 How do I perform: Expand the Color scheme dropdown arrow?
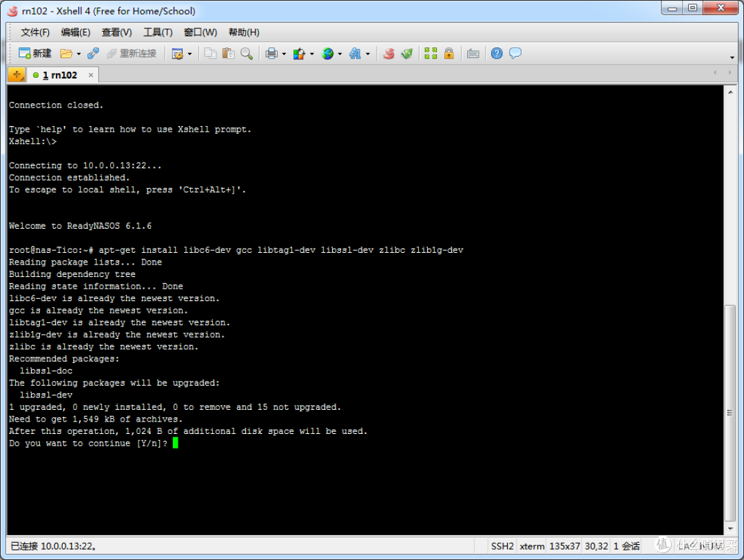[x=312, y=54]
